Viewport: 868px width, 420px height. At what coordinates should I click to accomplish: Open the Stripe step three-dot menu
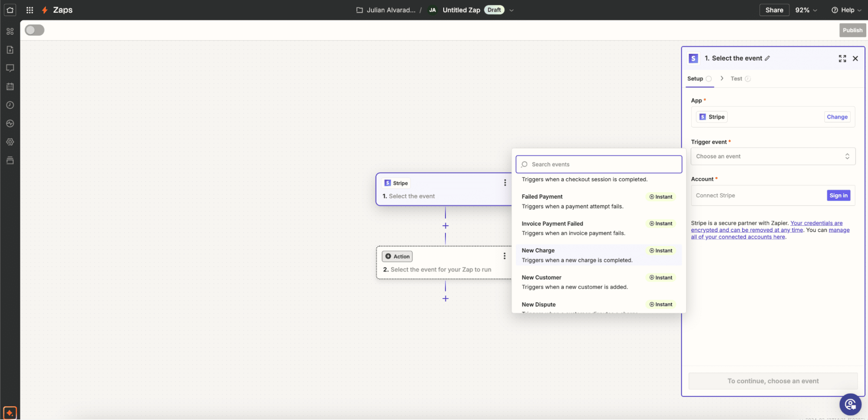click(505, 183)
